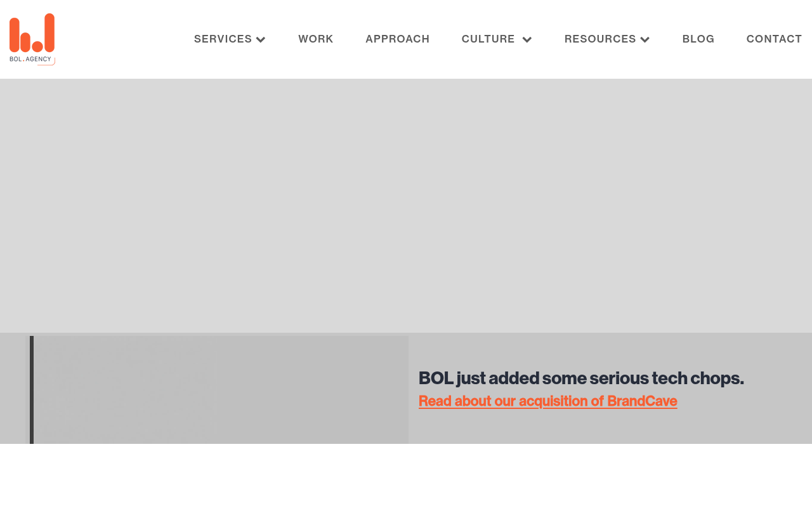
Task: Open the Work menu item
Action: [x=316, y=39]
